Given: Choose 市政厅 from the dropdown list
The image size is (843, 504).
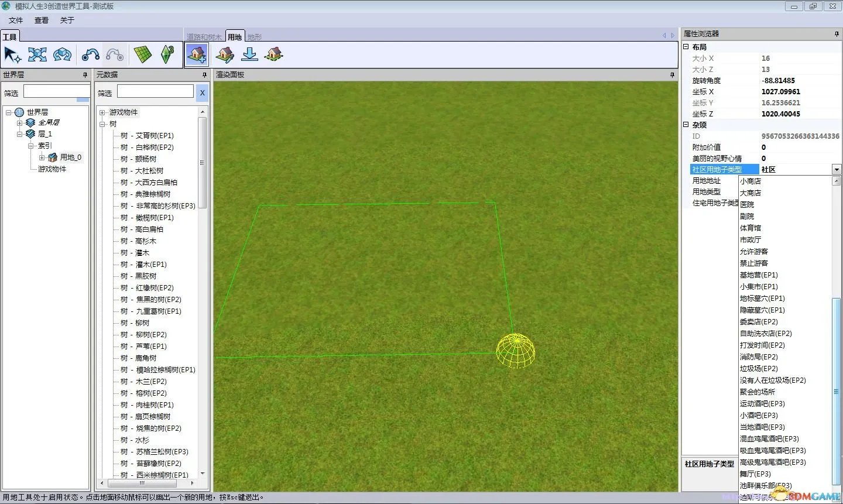Looking at the screenshot, I should [751, 240].
